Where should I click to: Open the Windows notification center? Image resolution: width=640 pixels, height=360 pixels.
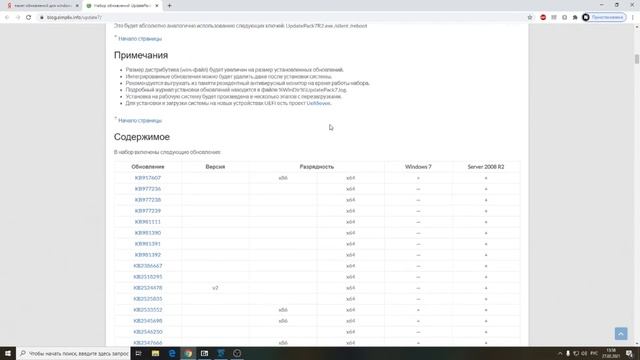pyautogui.click(x=629, y=353)
